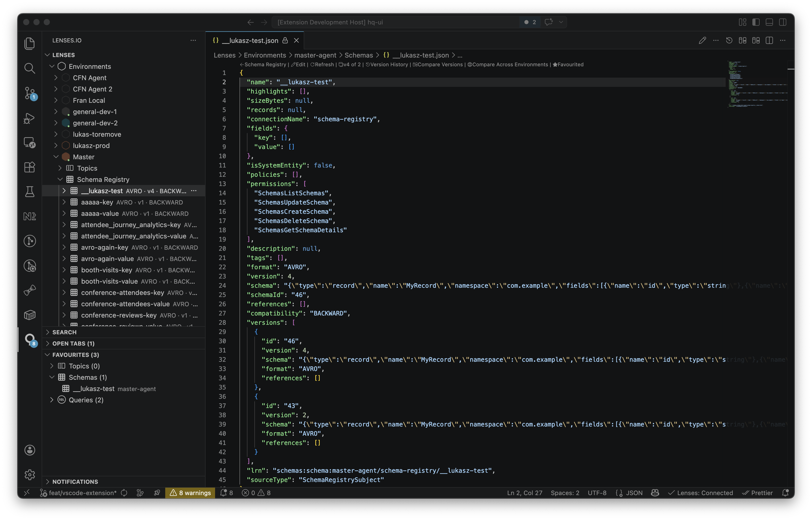Expand the Queries (2) favourites group

(52, 400)
